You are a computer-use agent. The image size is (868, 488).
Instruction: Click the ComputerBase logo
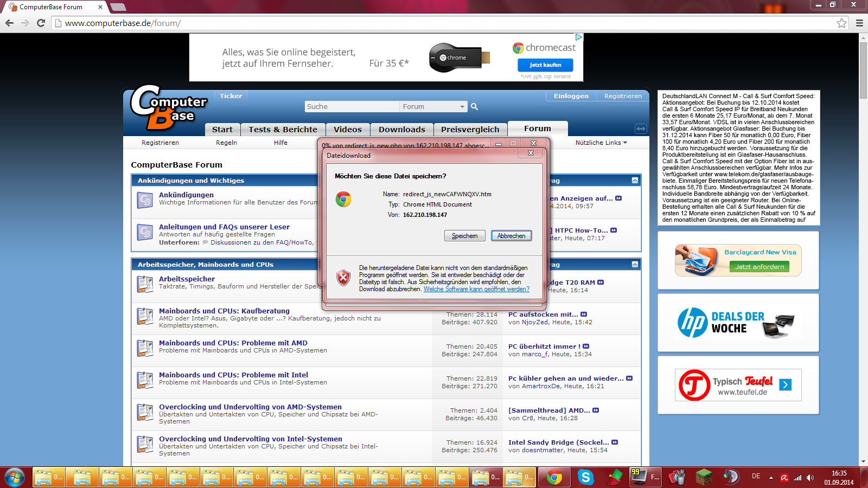169,107
